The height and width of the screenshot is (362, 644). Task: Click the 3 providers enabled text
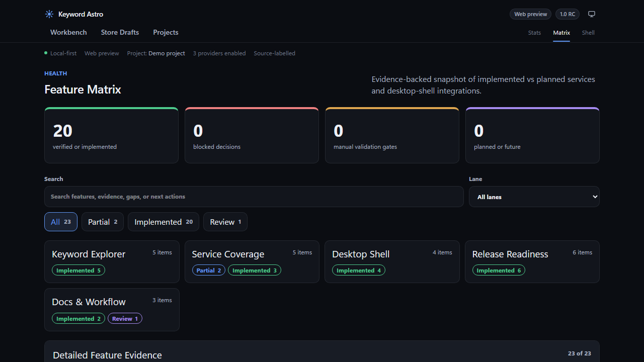click(219, 53)
